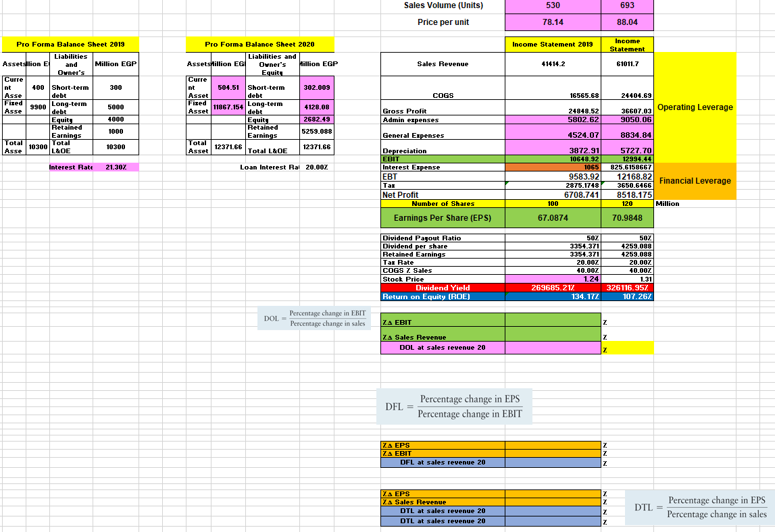Viewport: 775px width, 532px height.
Task: Select the DTL formula image
Action: (700, 507)
